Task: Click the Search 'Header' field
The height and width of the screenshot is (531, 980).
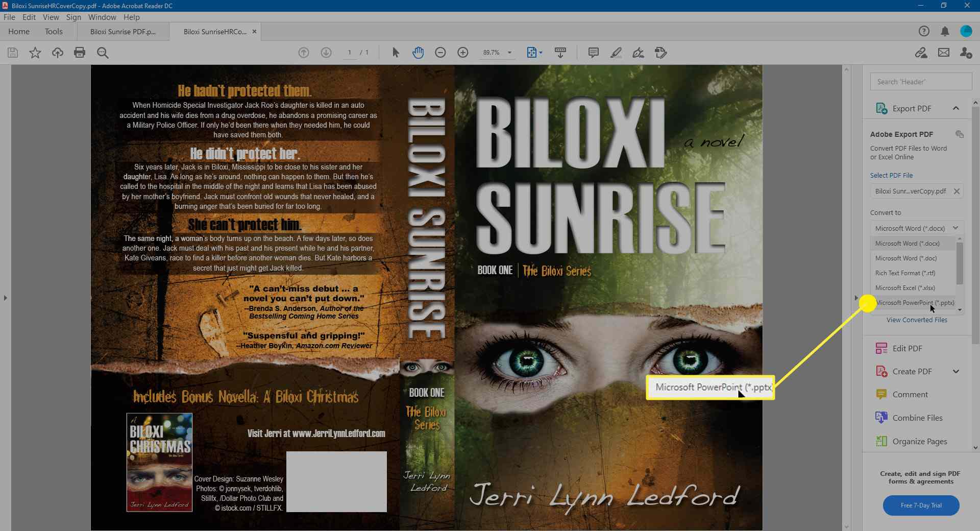Action: [x=921, y=82]
